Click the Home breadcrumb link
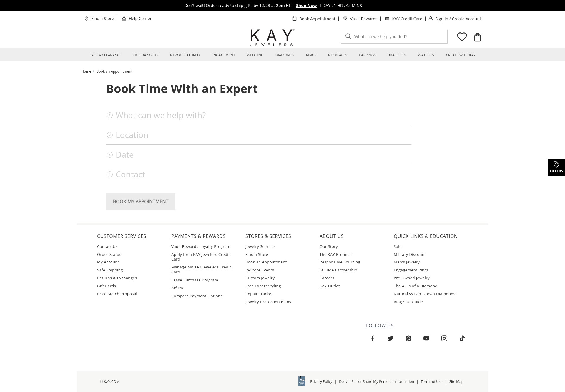The image size is (565, 392). 86,71
